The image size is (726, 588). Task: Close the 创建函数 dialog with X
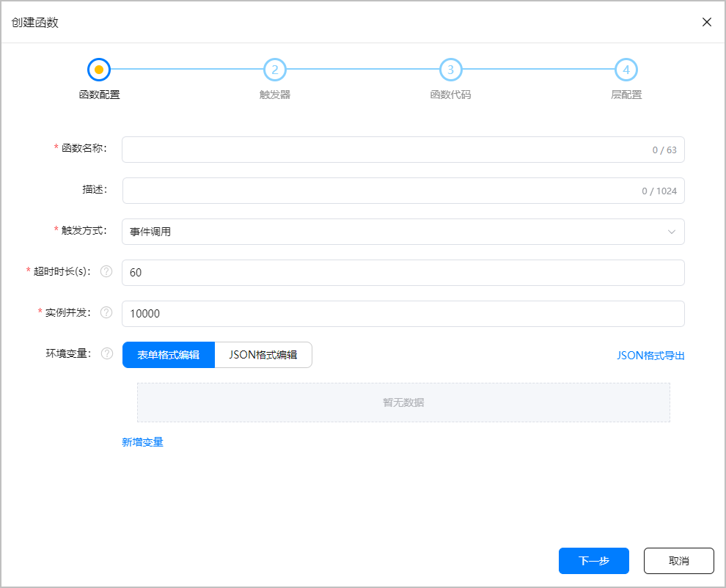pos(707,22)
